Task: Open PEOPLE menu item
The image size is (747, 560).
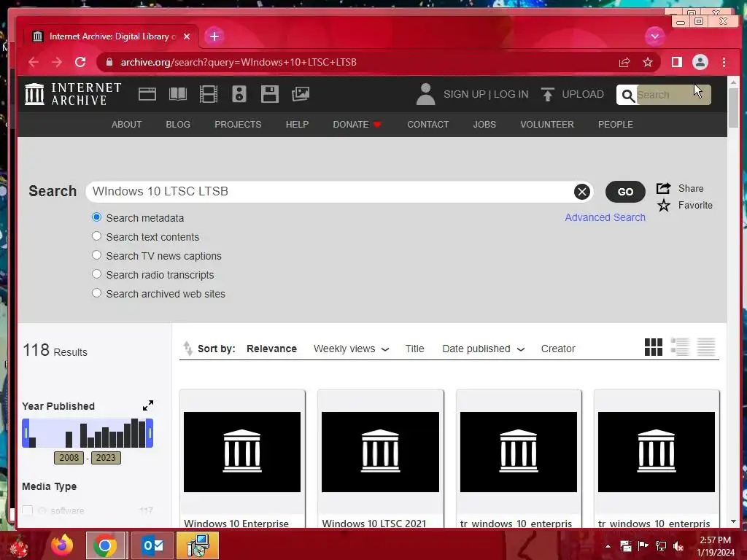Action: pos(615,124)
